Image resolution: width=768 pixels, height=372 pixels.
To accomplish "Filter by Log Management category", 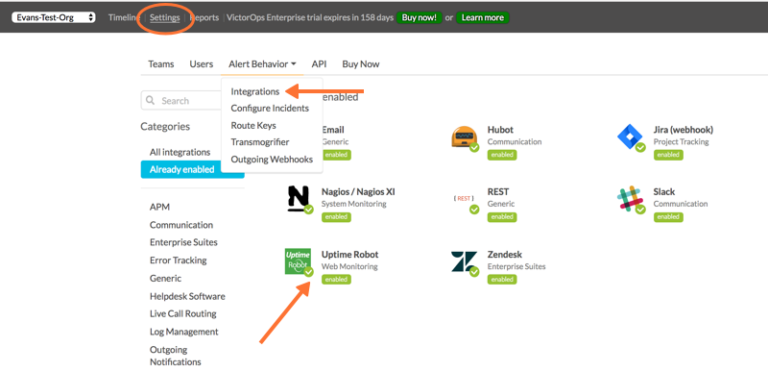I will click(184, 331).
